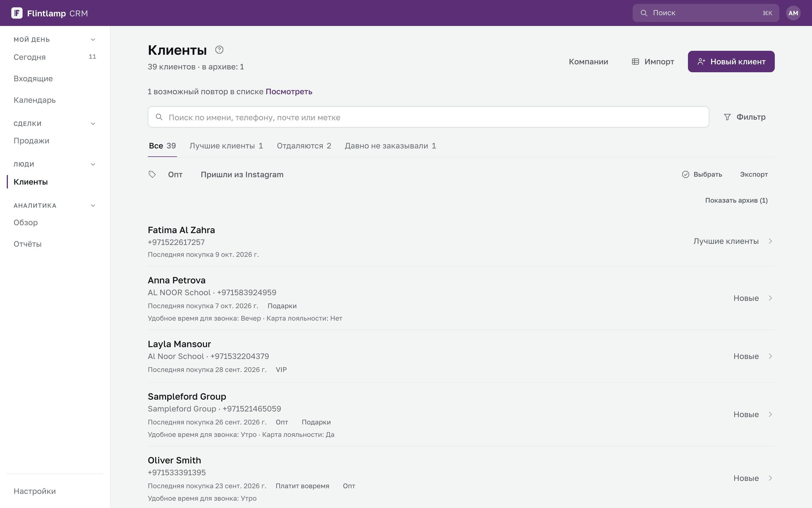This screenshot has height=508, width=812.
Task: Collapse the МОЙ ДЕНЬ section
Action: pos(93,40)
